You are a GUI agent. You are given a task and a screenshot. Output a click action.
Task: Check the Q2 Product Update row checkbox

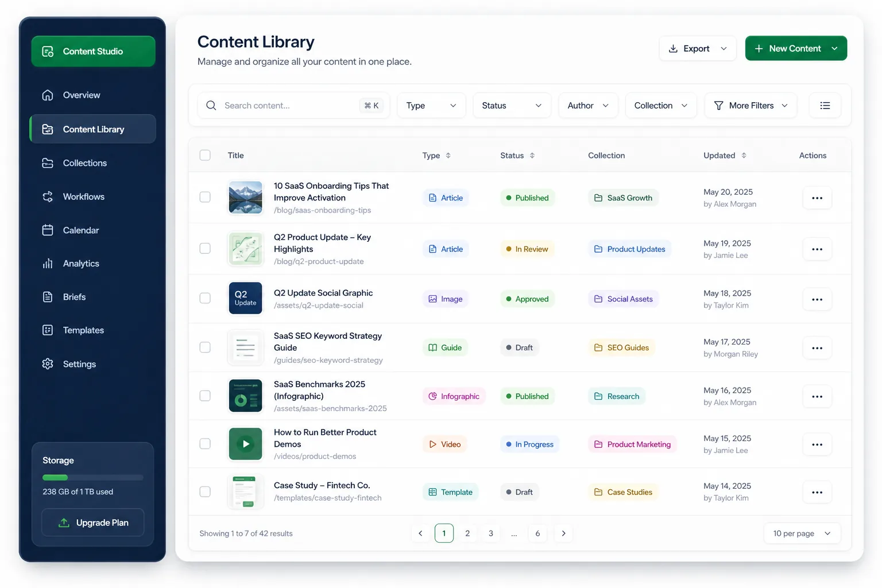click(205, 248)
